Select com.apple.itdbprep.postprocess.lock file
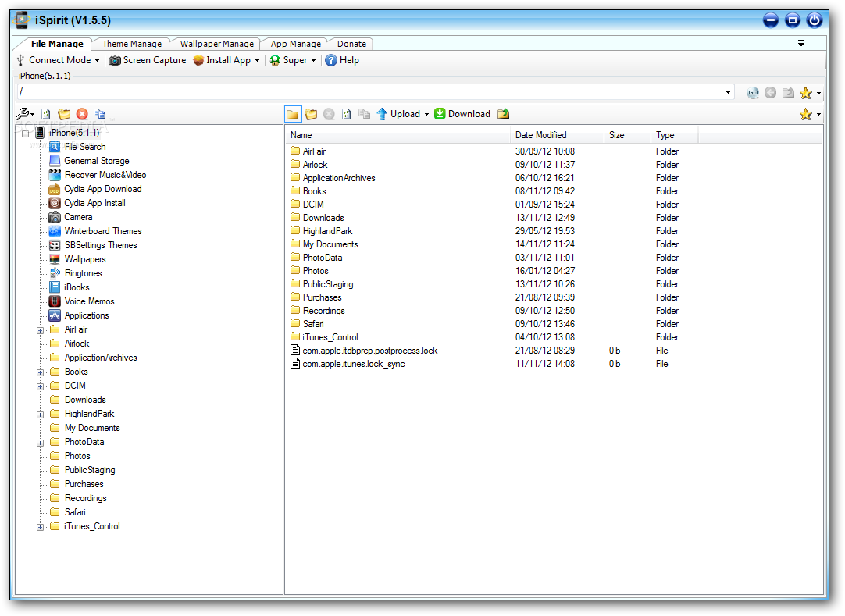The image size is (845, 616). pyautogui.click(x=369, y=351)
